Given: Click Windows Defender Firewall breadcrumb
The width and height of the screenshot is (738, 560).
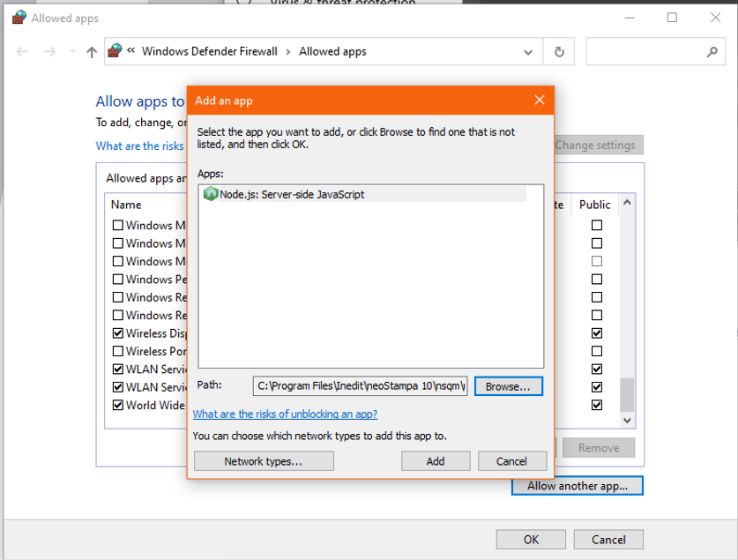Looking at the screenshot, I should pyautogui.click(x=210, y=51).
